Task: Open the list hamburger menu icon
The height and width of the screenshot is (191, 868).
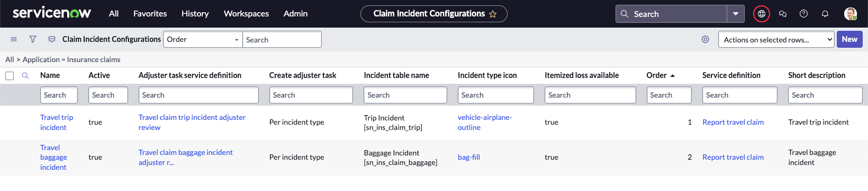Action: click(x=14, y=39)
